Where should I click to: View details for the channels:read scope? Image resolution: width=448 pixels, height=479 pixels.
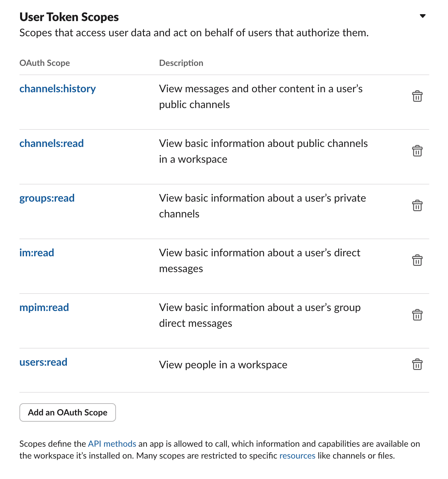coord(51,143)
